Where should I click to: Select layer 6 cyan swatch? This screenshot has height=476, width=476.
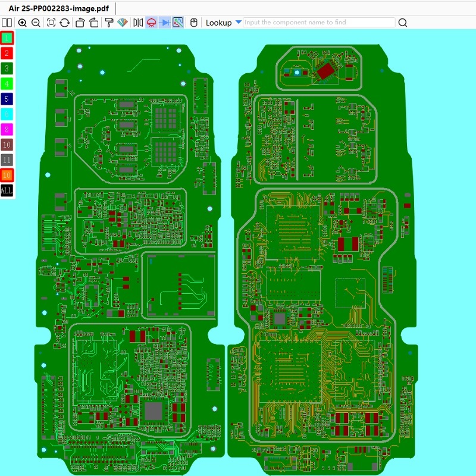point(7,114)
